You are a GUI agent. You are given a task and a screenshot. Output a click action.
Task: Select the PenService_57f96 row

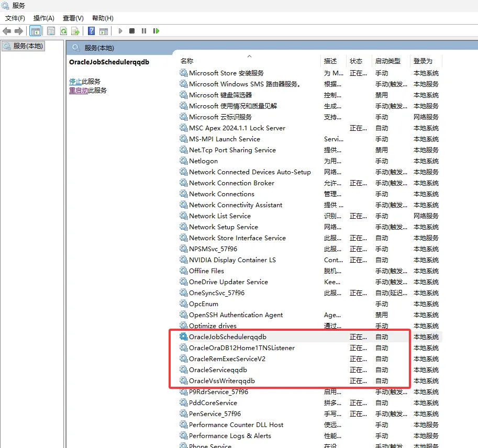tap(309, 414)
